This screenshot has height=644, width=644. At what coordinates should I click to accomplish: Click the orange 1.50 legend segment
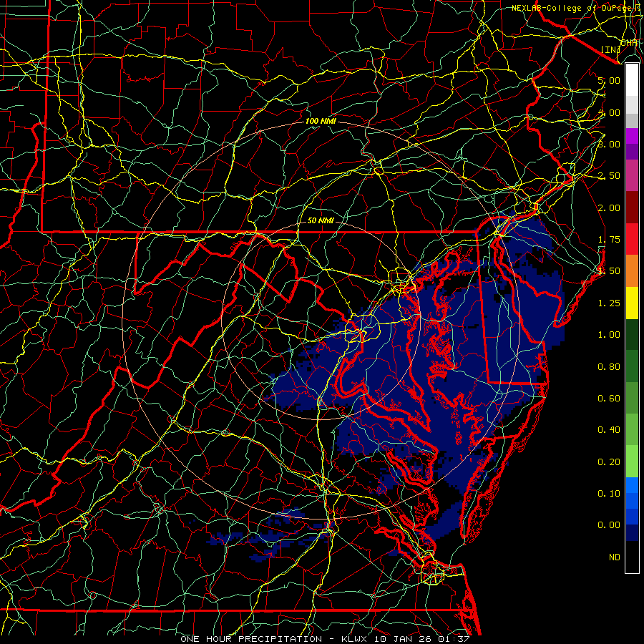coord(632,271)
